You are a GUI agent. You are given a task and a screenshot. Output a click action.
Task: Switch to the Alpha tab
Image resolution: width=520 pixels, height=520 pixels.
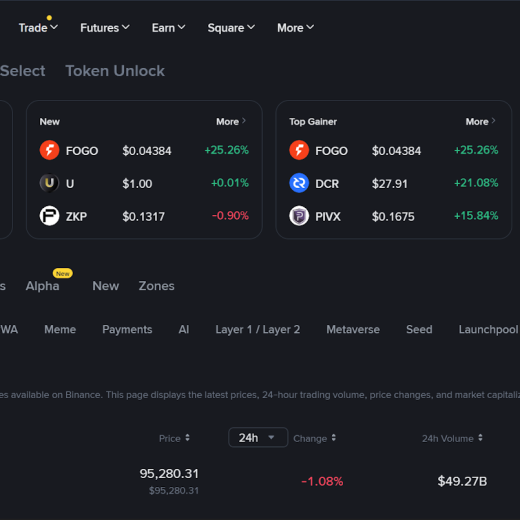coord(42,286)
